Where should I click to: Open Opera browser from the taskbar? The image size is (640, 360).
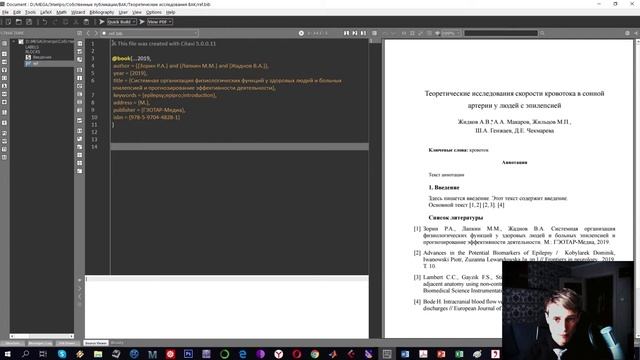point(297,354)
